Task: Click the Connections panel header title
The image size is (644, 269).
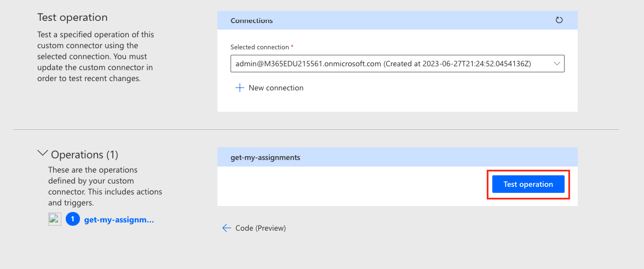Action: [252, 21]
